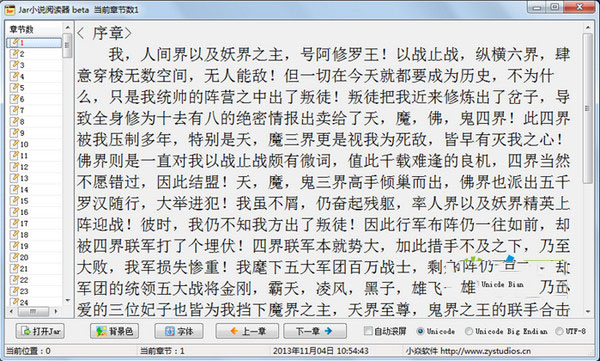Viewport: 600px width, 361px height.
Task: Select Unicode Big Endian encoding option
Action: [507, 331]
